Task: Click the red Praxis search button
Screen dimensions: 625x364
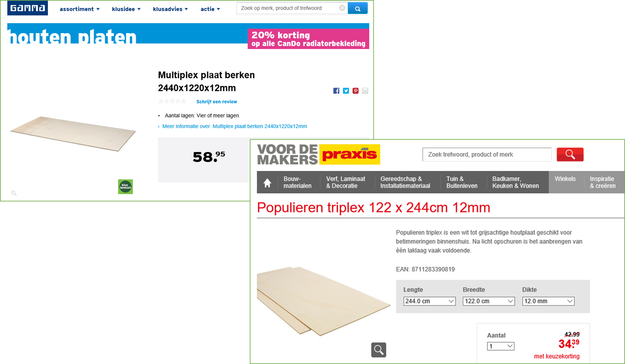Action: pyautogui.click(x=570, y=154)
